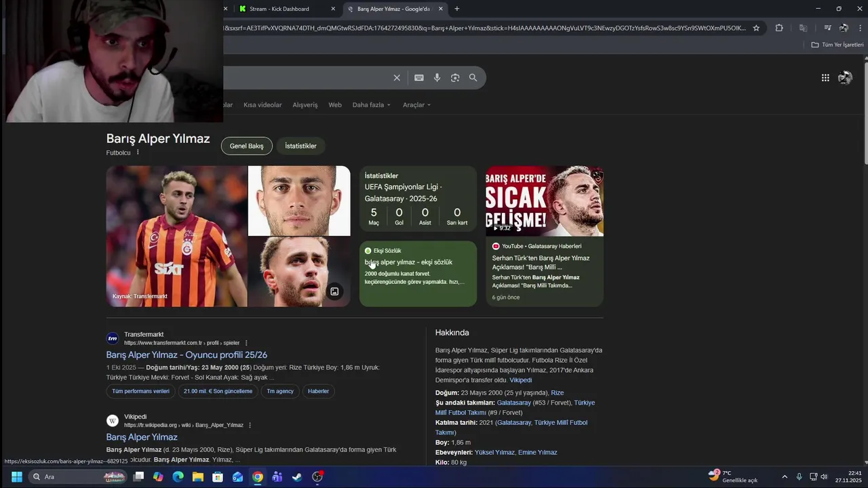This screenshot has width=868, height=488.
Task: Open the Chrome extensions puzzle icon
Action: pos(779,28)
